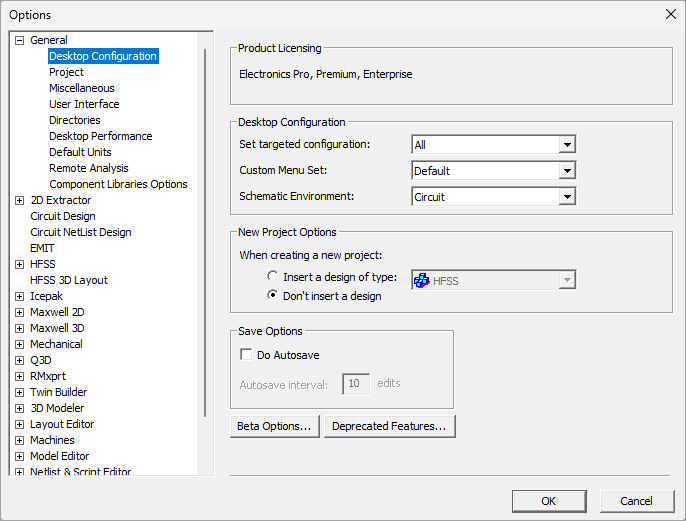Expand the Q3D tree node

click(x=19, y=360)
